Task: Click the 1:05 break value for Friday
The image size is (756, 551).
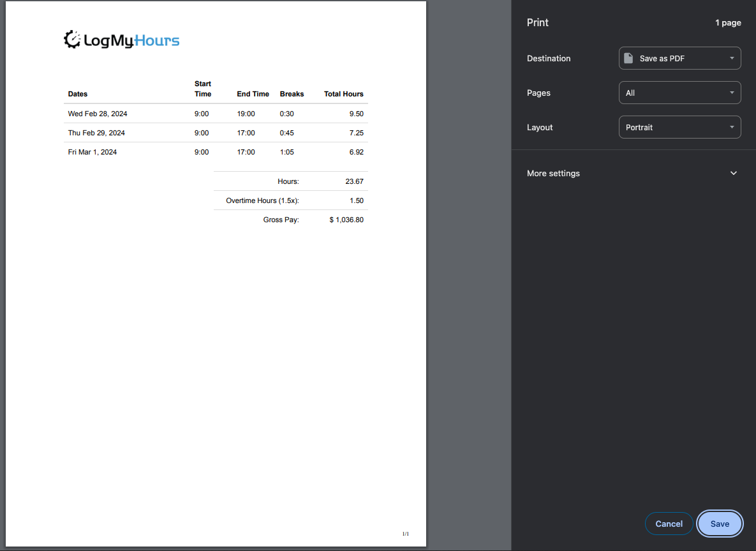Action: pos(287,152)
